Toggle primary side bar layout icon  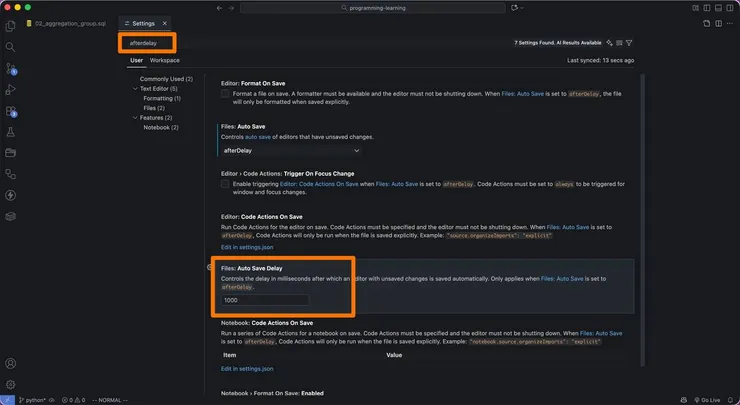pos(706,8)
